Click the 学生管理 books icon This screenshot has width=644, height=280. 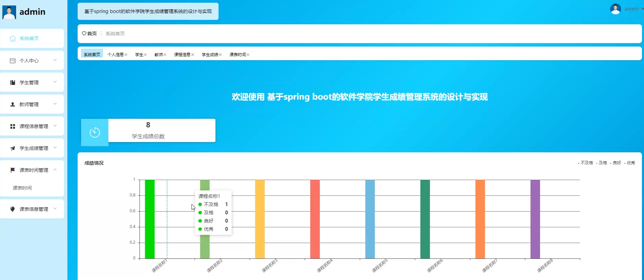pos(13,82)
